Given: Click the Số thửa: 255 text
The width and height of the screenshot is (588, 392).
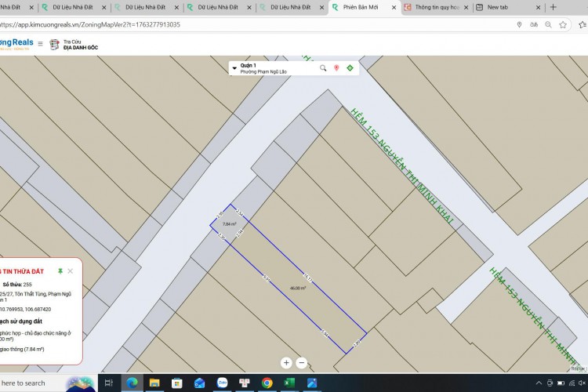Looking at the screenshot, I should (17, 285).
